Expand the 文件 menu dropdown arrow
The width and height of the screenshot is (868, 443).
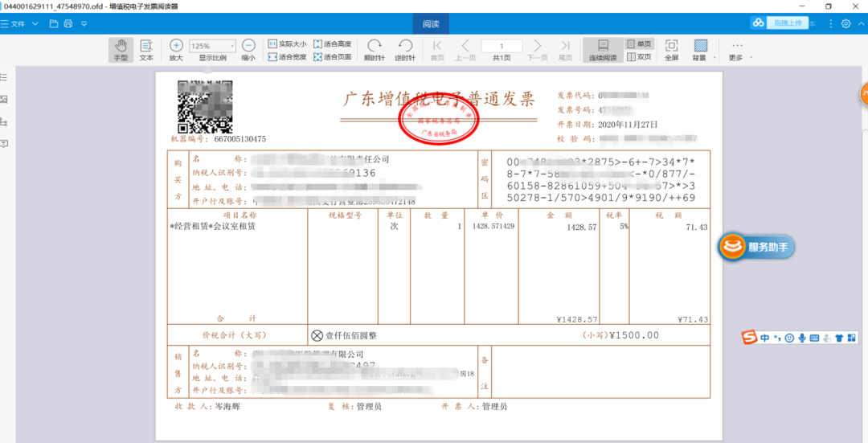coord(35,23)
